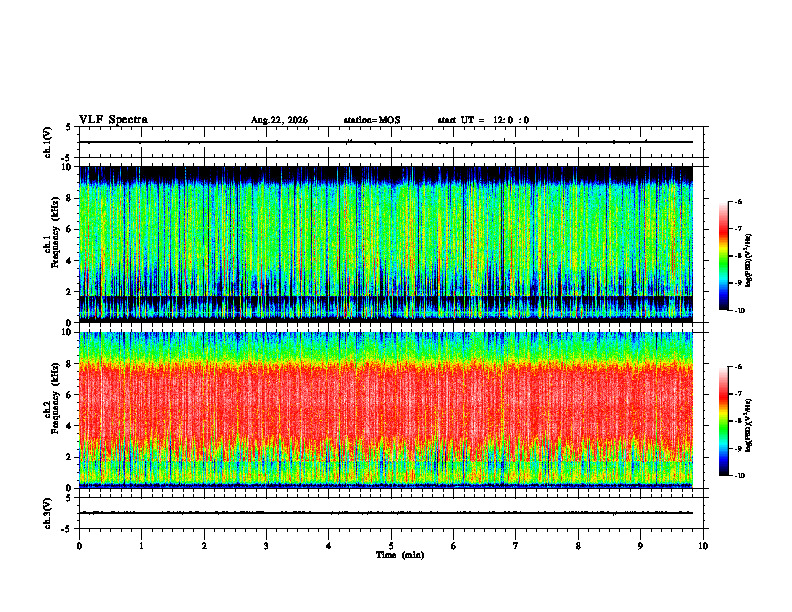The height and width of the screenshot is (612, 792).
Task: Click the "VLF Spectra" plot title
Action: coord(113,120)
